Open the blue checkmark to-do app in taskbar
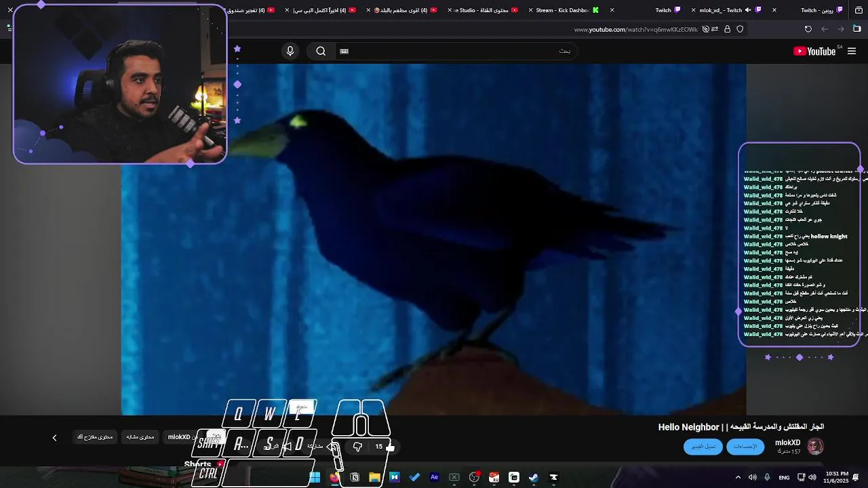The image size is (868, 488). 414,477
